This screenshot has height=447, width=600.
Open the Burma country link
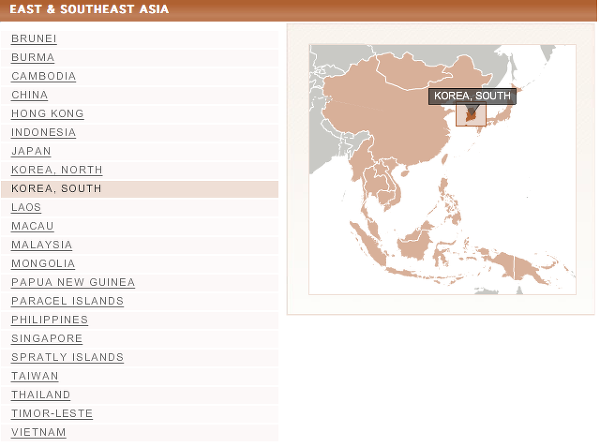pyautogui.click(x=33, y=57)
